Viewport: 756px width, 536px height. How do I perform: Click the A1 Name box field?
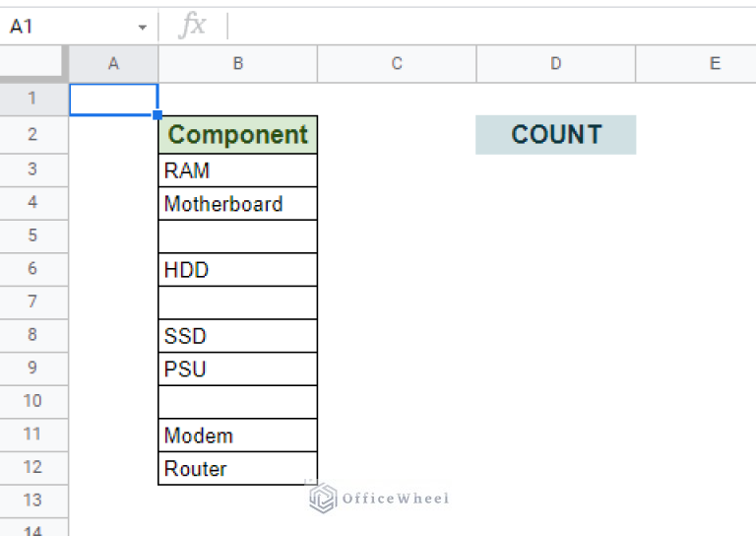[72, 27]
